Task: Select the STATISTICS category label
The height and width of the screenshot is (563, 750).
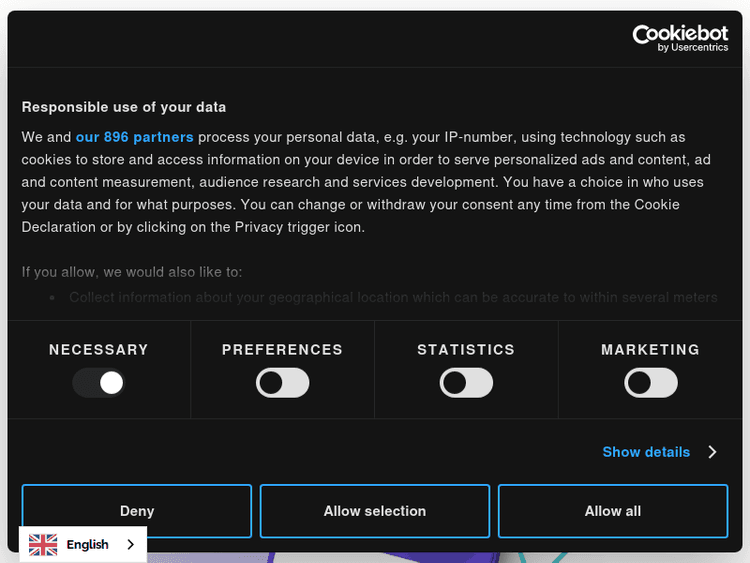Action: coord(466,350)
